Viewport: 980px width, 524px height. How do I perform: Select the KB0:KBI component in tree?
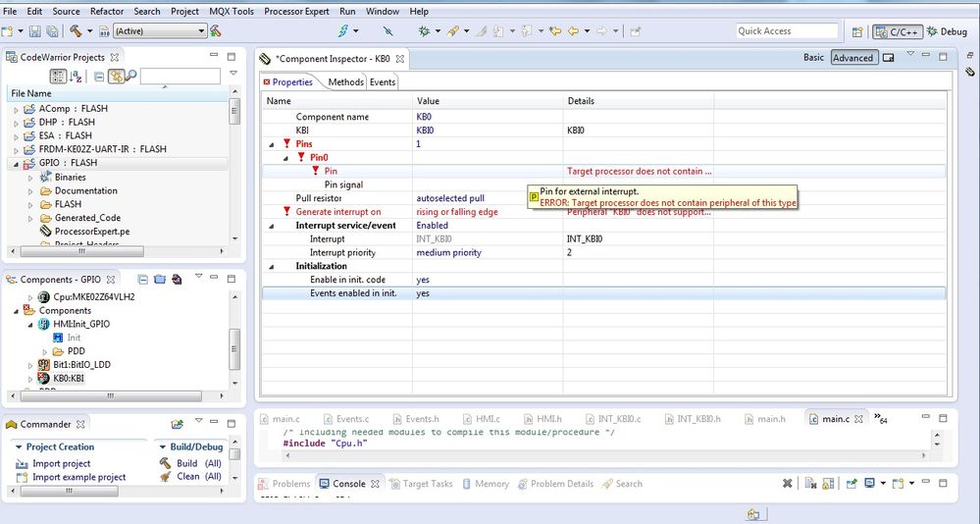click(68, 379)
